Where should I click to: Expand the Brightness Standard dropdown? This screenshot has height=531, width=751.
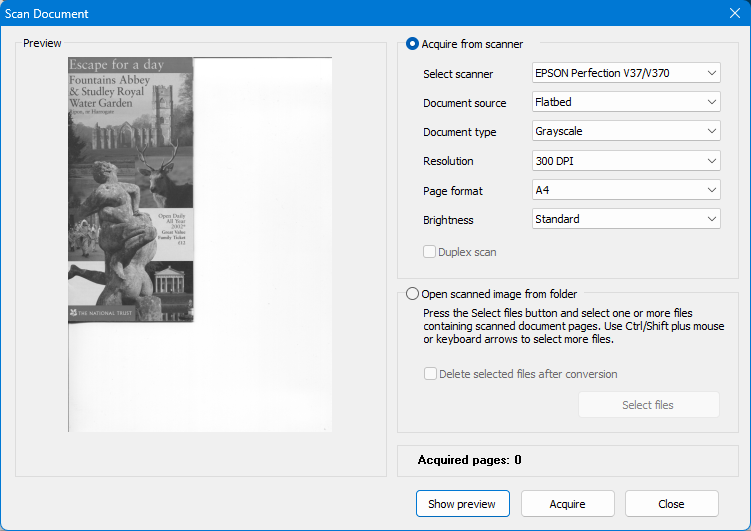[626, 219]
